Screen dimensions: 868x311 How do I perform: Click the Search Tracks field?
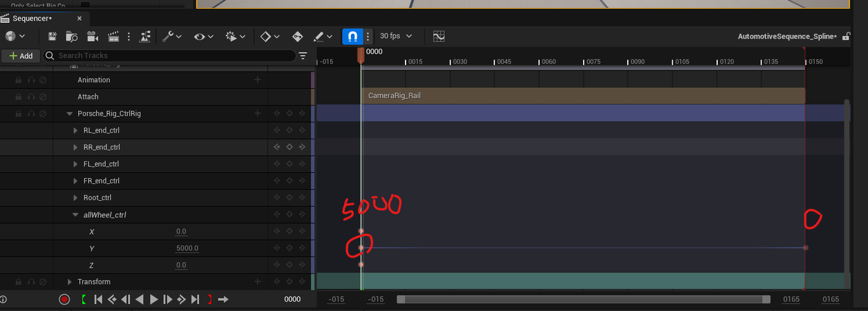point(169,56)
